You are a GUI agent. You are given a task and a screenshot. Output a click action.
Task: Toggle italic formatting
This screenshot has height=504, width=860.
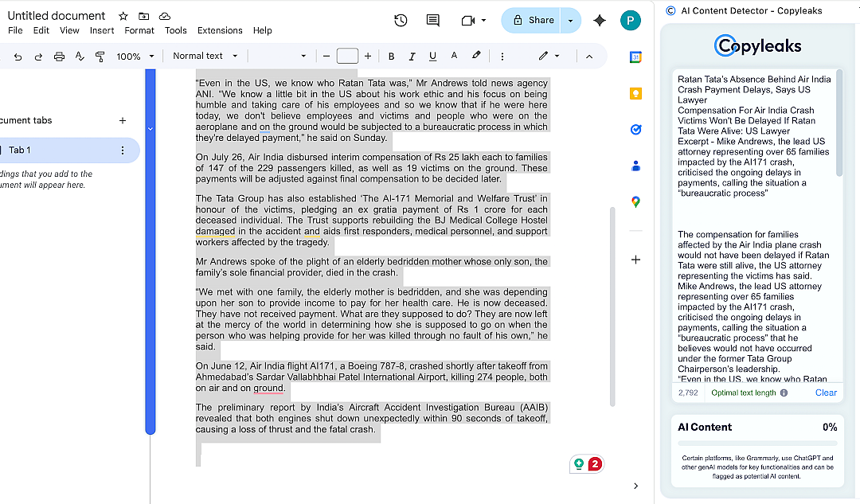[x=412, y=56]
